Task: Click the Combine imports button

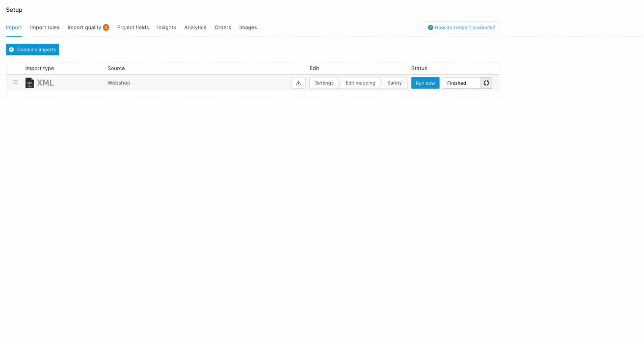Action: point(32,50)
